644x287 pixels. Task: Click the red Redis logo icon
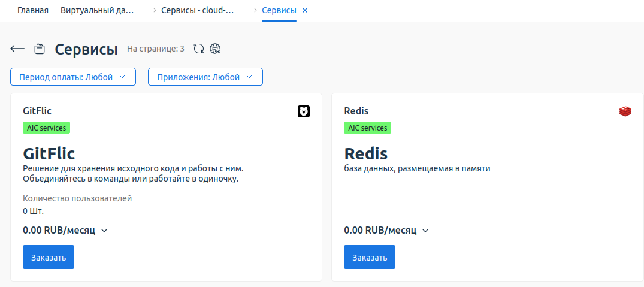coord(625,111)
